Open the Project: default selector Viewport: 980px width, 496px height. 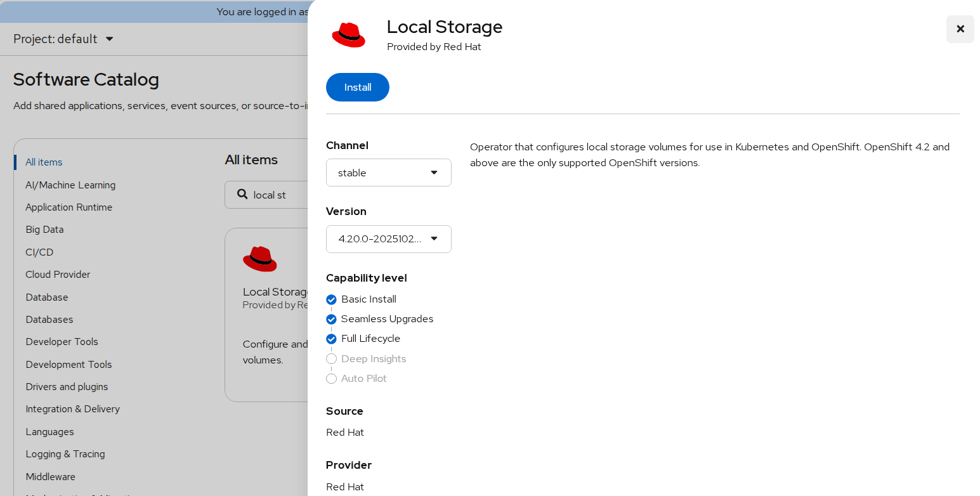pyautogui.click(x=63, y=39)
